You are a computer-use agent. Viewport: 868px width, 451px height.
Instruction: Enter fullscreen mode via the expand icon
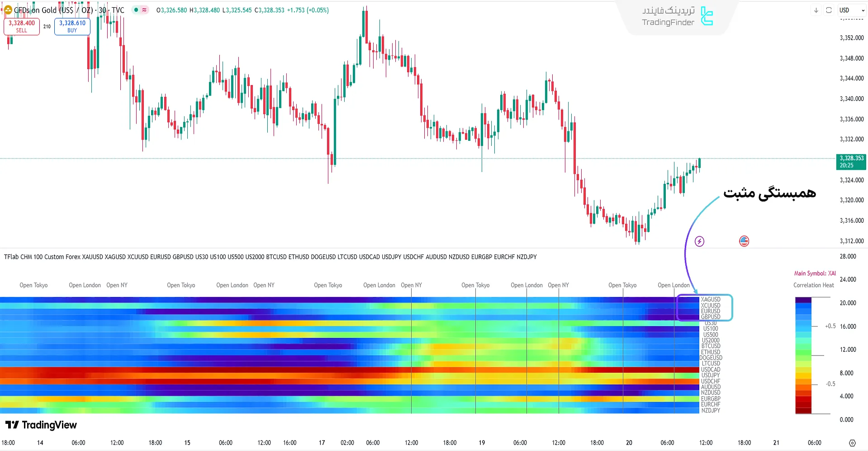pos(828,10)
